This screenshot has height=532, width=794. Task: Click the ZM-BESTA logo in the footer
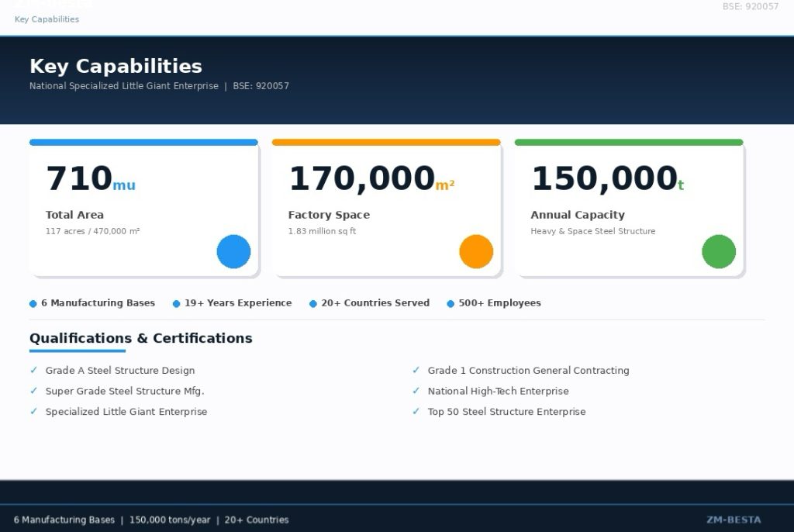tap(734, 520)
